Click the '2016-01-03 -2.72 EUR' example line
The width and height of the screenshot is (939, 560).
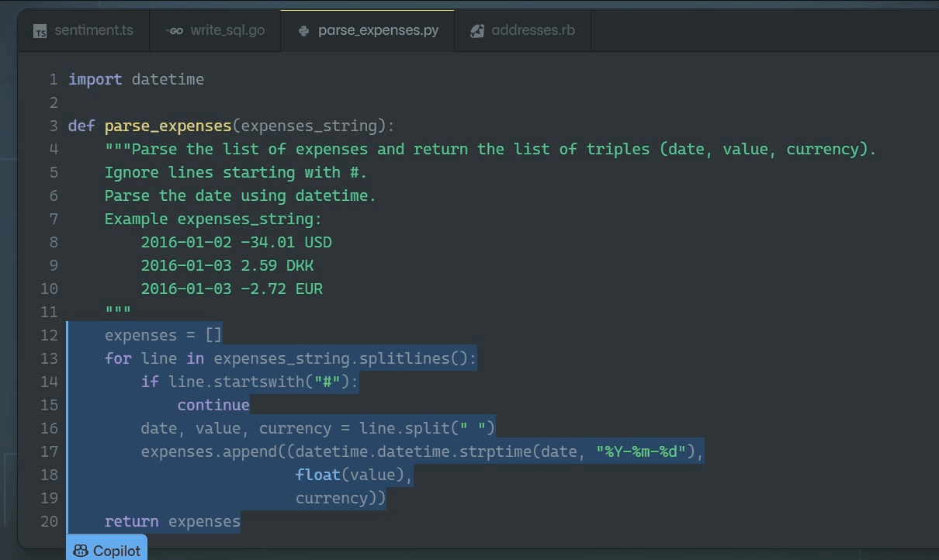pyautogui.click(x=232, y=289)
